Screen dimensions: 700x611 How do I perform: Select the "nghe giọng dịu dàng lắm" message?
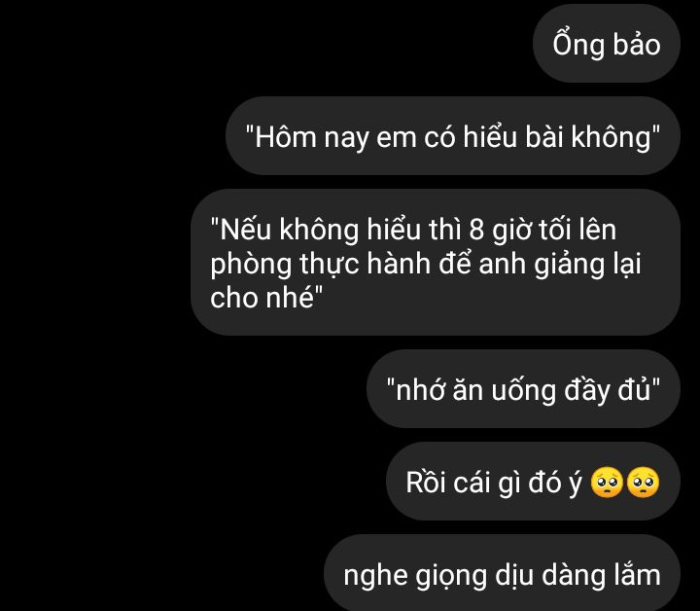(502, 574)
